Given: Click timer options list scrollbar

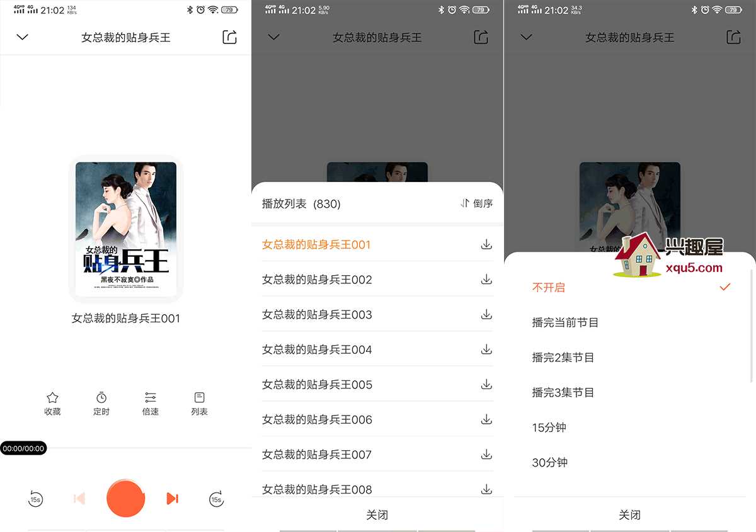Looking at the screenshot, I should pos(752,325).
